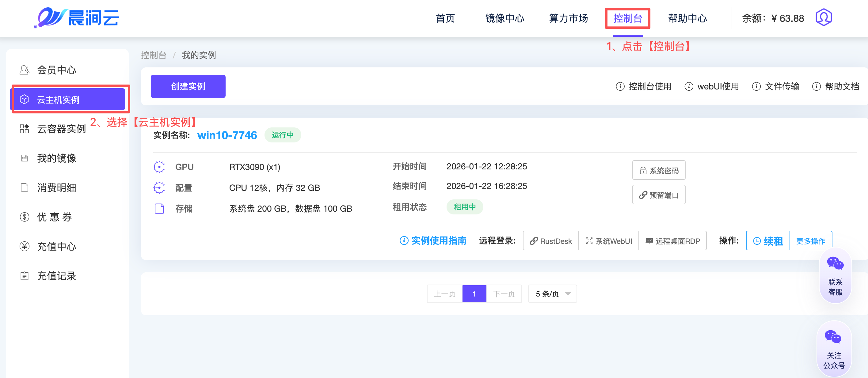This screenshot has height=378, width=868.
Task: Click the user avatar icon
Action: [823, 17]
